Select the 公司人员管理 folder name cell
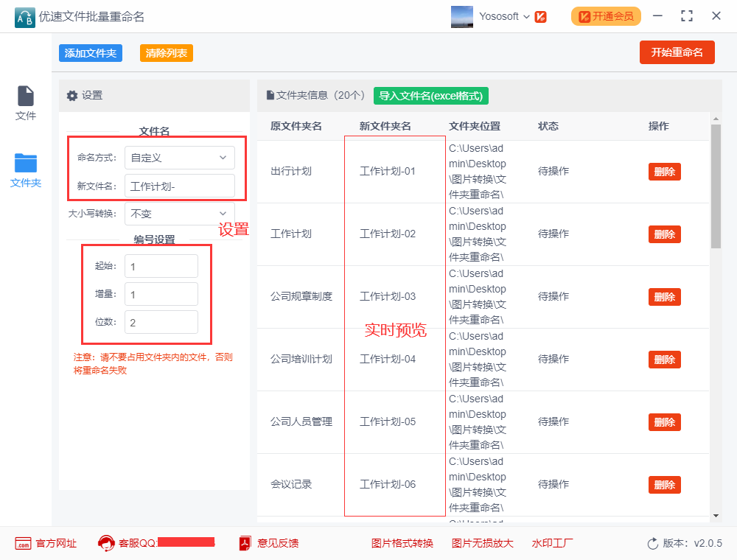Viewport: 737px width, 560px height. pos(301,421)
